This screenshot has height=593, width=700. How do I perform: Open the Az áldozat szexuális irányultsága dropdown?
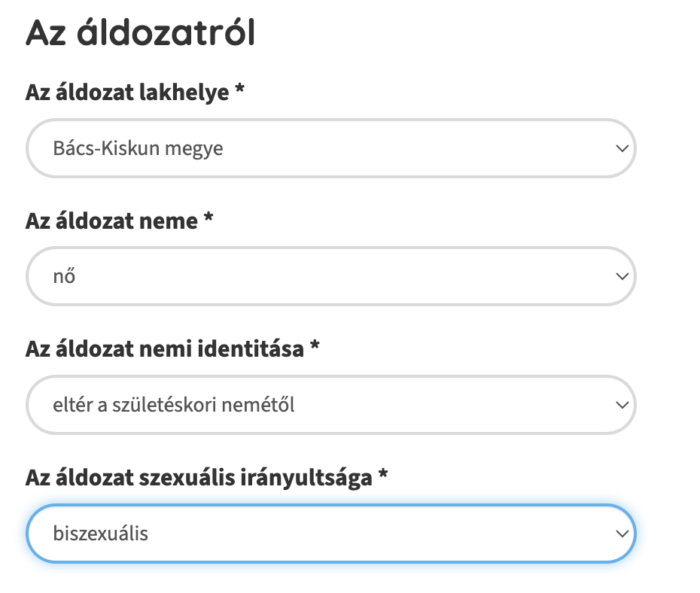click(x=331, y=534)
